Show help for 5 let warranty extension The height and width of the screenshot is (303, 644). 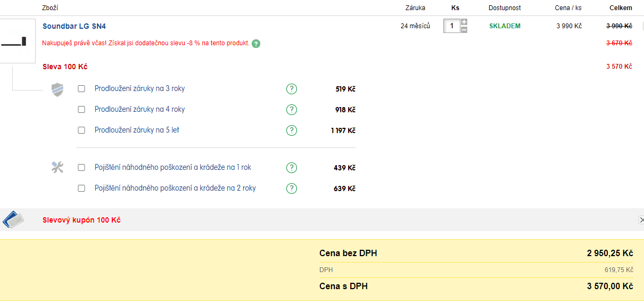[292, 130]
